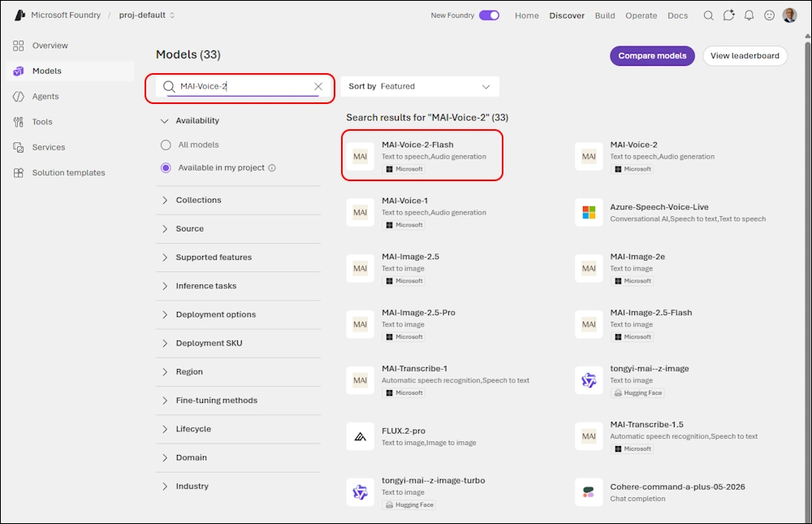
Task: Open the MAI-Voice-2-Flash model title
Action: 417,145
